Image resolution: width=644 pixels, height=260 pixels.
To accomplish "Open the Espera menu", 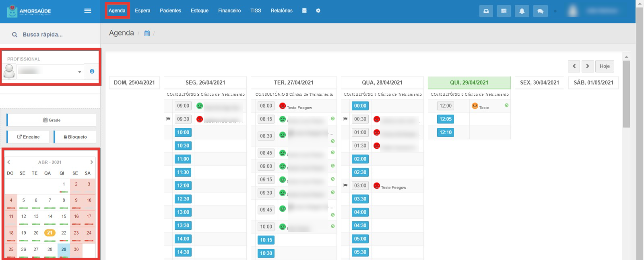I will (142, 10).
